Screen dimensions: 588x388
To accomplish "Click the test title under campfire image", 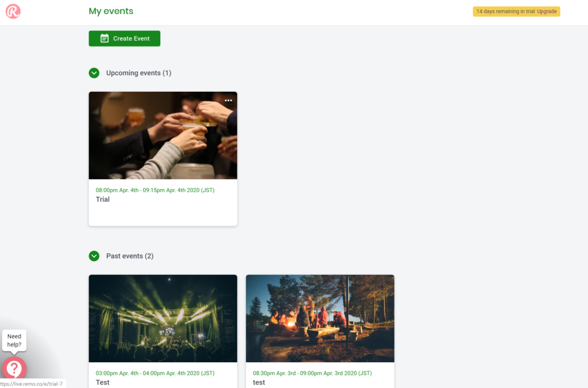I will point(259,382).
